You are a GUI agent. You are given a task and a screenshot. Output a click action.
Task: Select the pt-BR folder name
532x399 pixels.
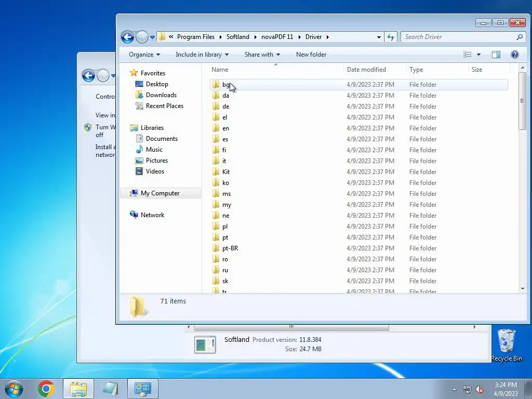230,248
